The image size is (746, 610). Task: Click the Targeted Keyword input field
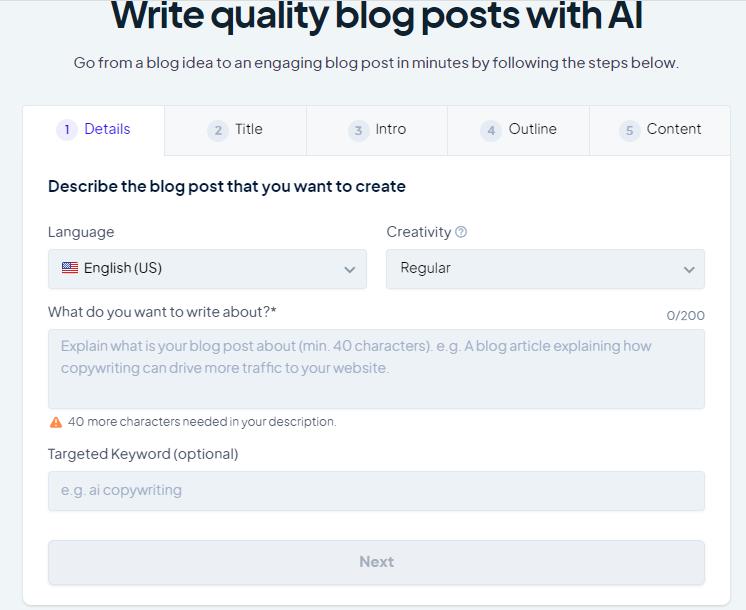(x=376, y=491)
